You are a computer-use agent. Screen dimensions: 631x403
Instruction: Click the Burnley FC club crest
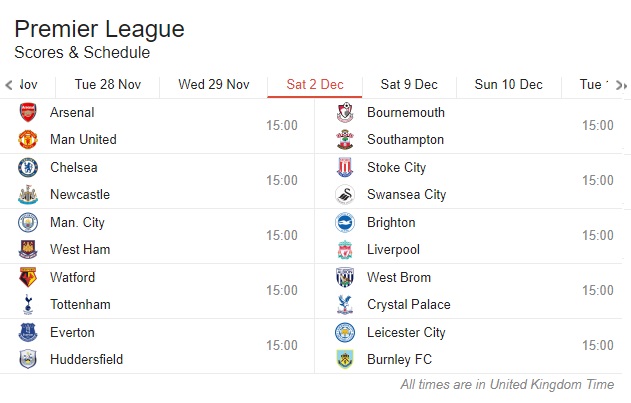pyautogui.click(x=345, y=360)
